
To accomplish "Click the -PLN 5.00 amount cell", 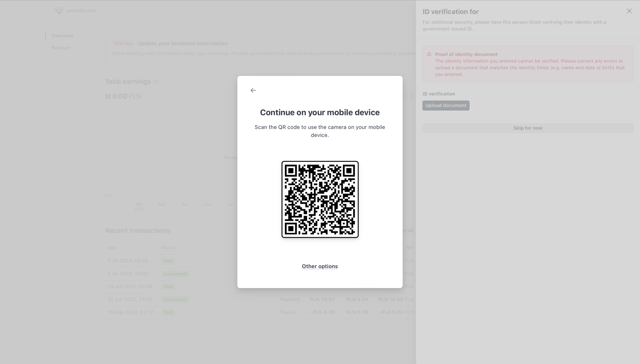I will [323, 312].
